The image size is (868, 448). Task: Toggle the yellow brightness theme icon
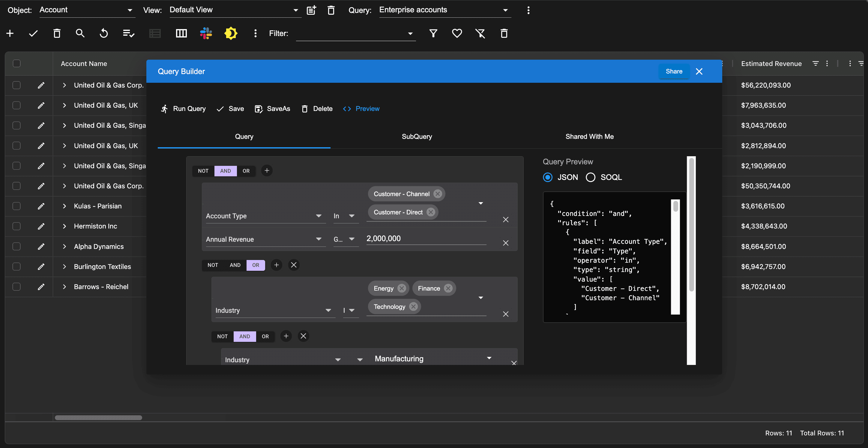[x=231, y=33]
